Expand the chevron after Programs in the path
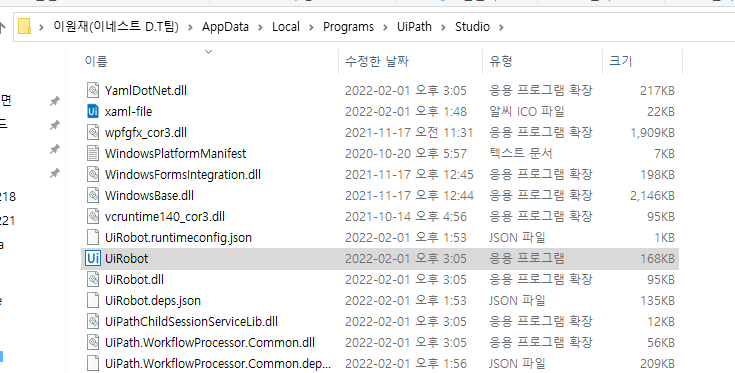 pos(385,27)
